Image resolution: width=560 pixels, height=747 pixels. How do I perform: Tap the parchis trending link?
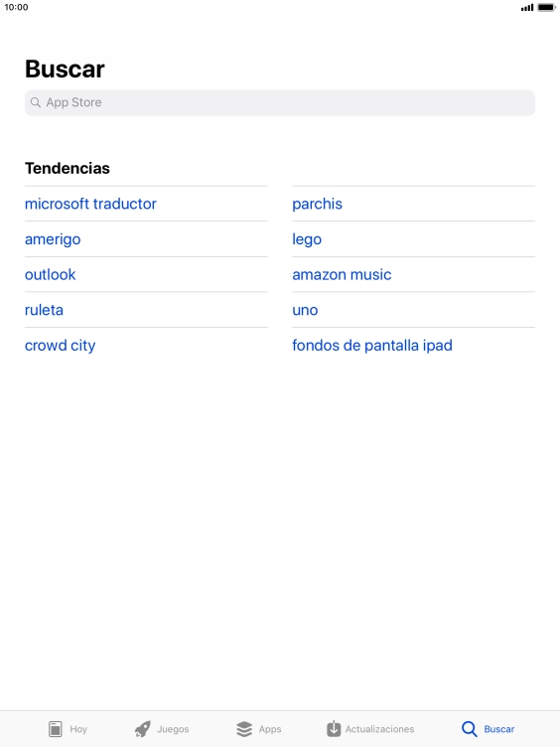tap(317, 204)
